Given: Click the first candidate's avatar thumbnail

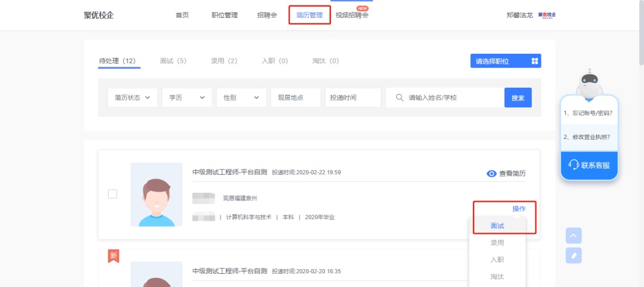Looking at the screenshot, I should point(156,195).
